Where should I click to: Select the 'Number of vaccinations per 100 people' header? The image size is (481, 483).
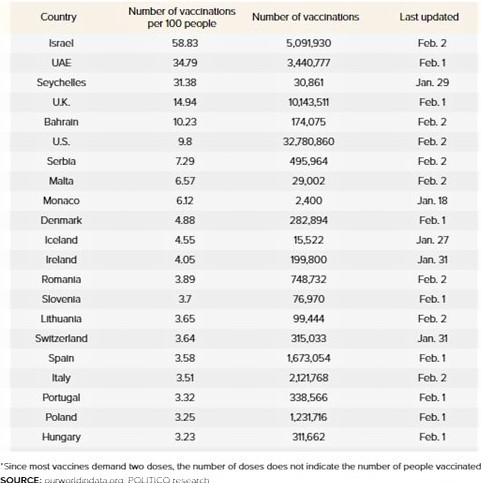pyautogui.click(x=182, y=17)
